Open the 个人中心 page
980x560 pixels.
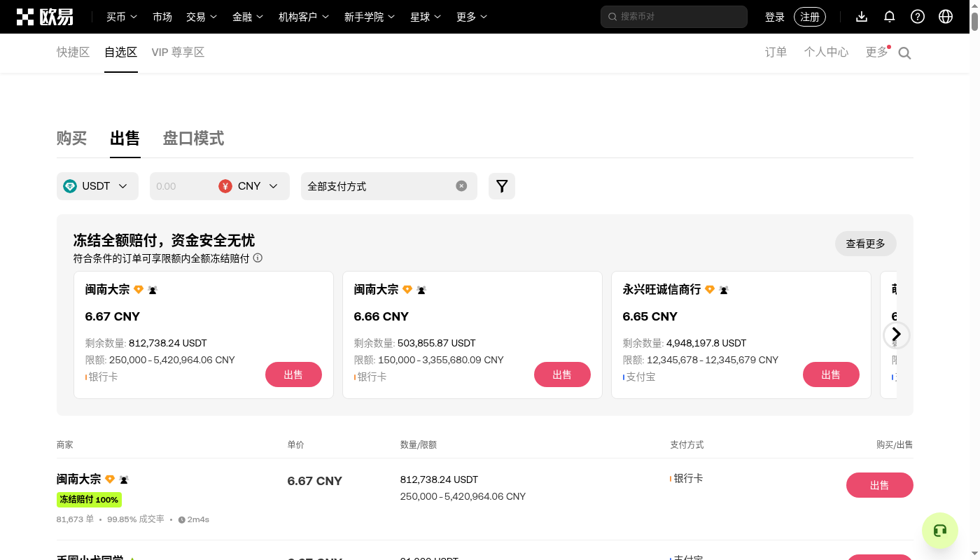(x=826, y=52)
